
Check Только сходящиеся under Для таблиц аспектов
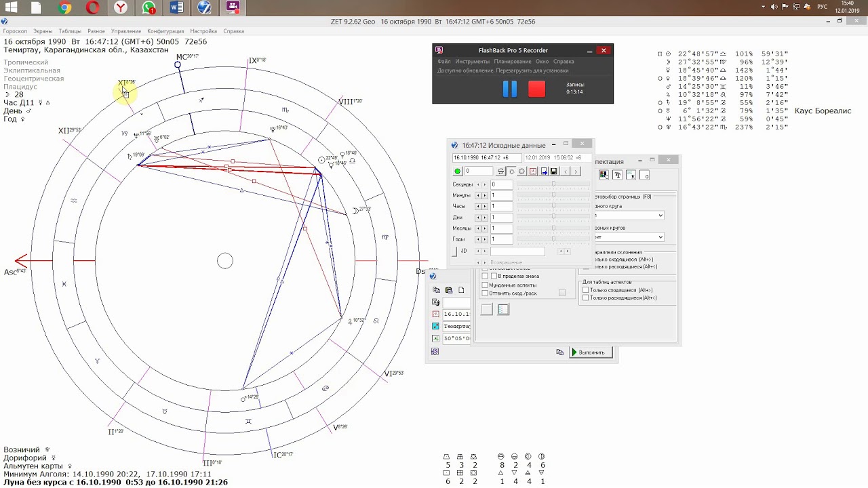[586, 290]
